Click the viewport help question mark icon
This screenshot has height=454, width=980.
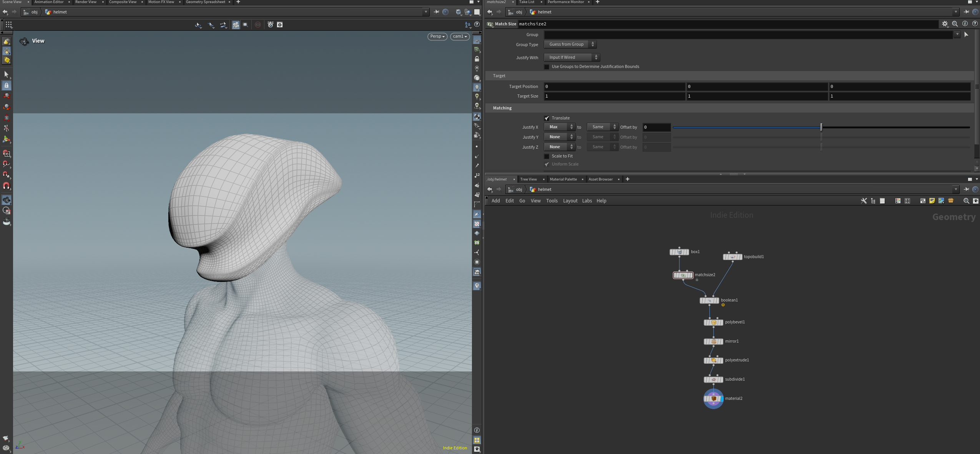pos(477,25)
